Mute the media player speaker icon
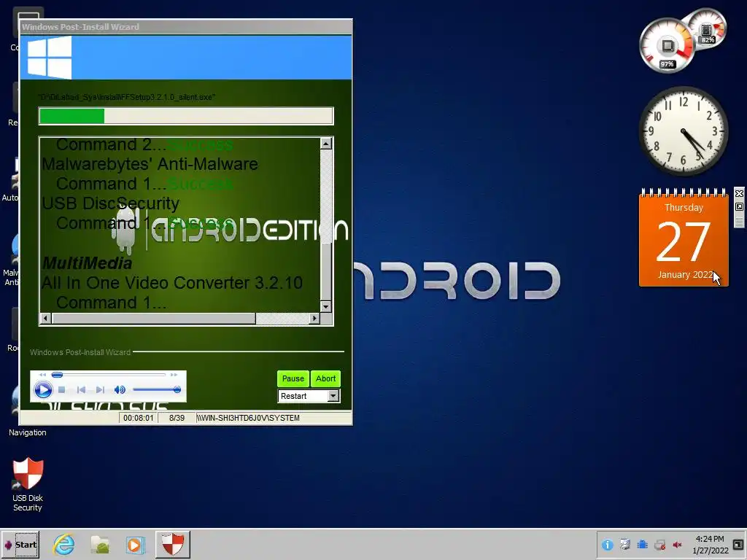The image size is (747, 560). click(120, 389)
